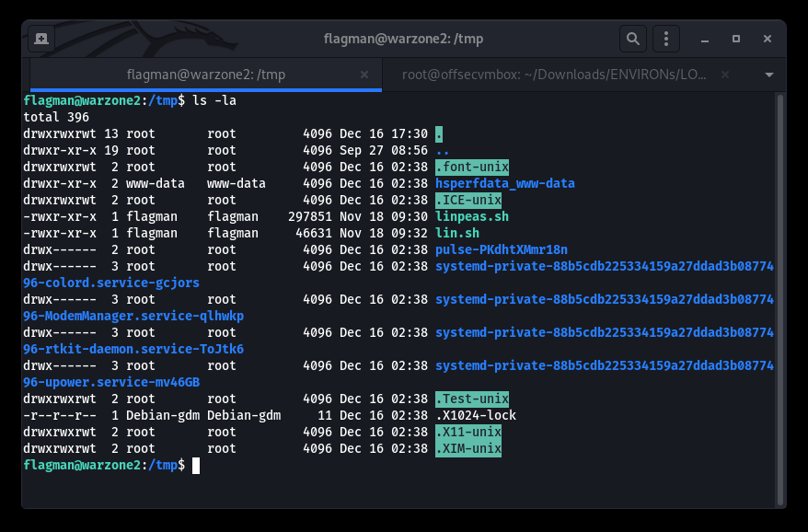Click the 'Dec 16 17:30' timestamp
The height and width of the screenshot is (532, 808).
click(384, 134)
